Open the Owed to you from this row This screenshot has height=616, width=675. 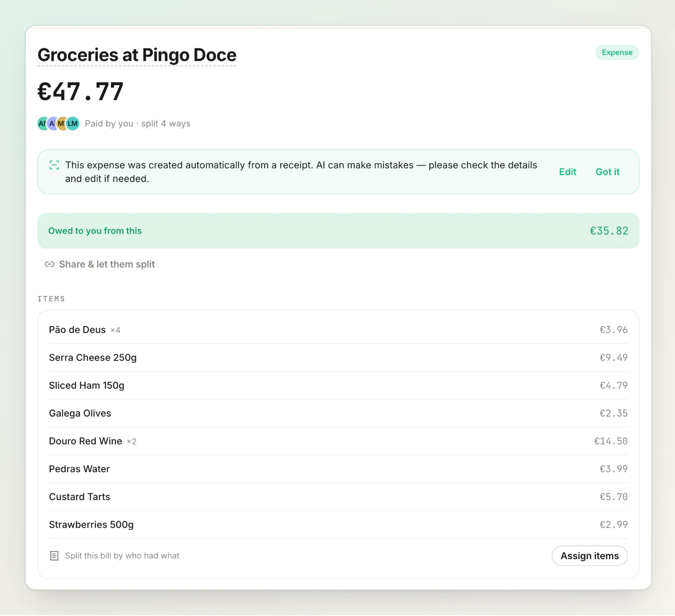click(338, 231)
